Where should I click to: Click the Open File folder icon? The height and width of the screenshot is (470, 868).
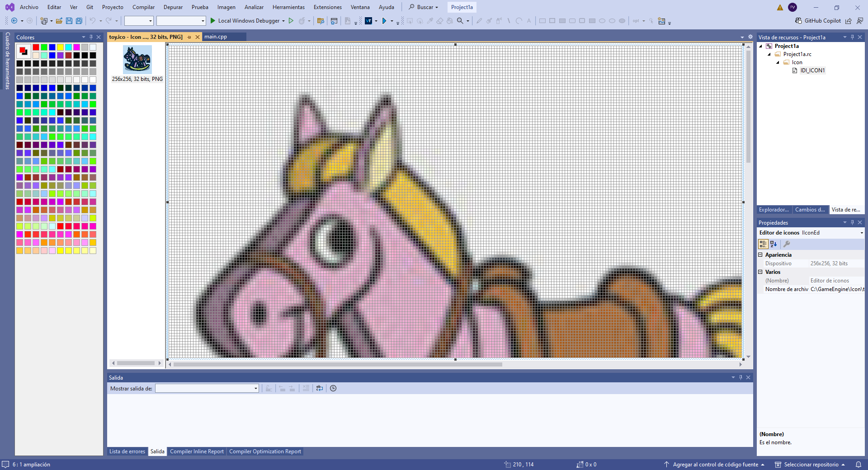pyautogui.click(x=59, y=21)
